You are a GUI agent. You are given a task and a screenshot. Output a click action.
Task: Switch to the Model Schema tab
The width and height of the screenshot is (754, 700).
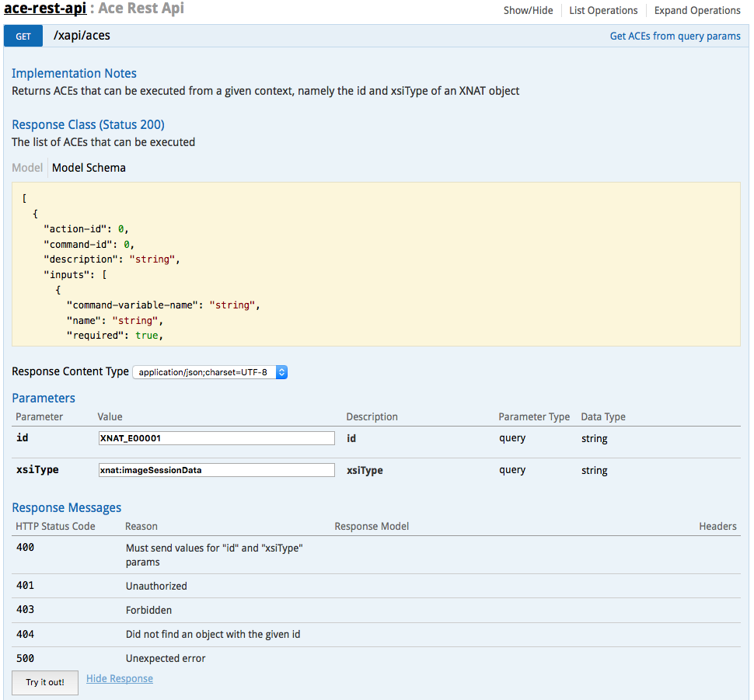coord(89,168)
